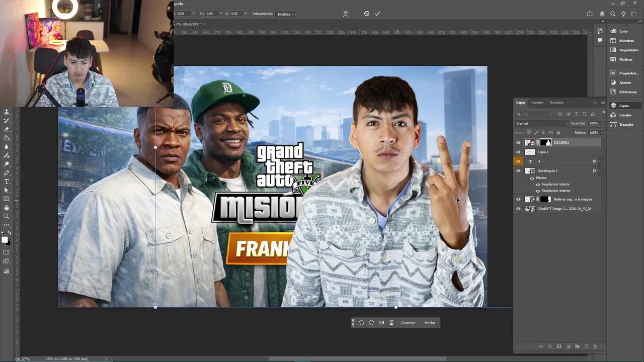Toggle Quick Mask mode icon
Image resolution: width=644 pixels, height=362 pixels.
click(x=6, y=252)
